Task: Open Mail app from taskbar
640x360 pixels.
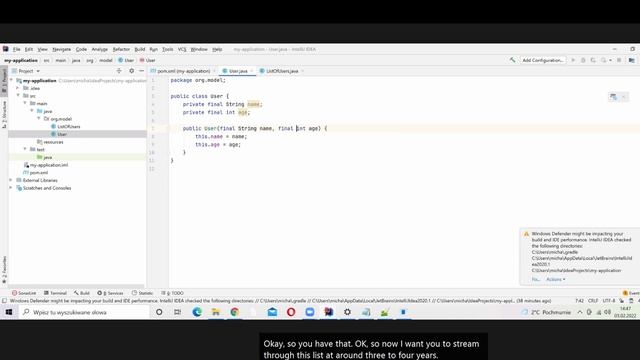Action: coord(272,312)
